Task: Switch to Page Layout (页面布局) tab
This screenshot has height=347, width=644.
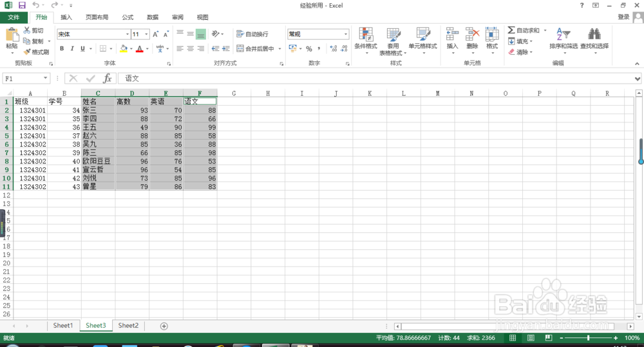Action: click(x=97, y=17)
